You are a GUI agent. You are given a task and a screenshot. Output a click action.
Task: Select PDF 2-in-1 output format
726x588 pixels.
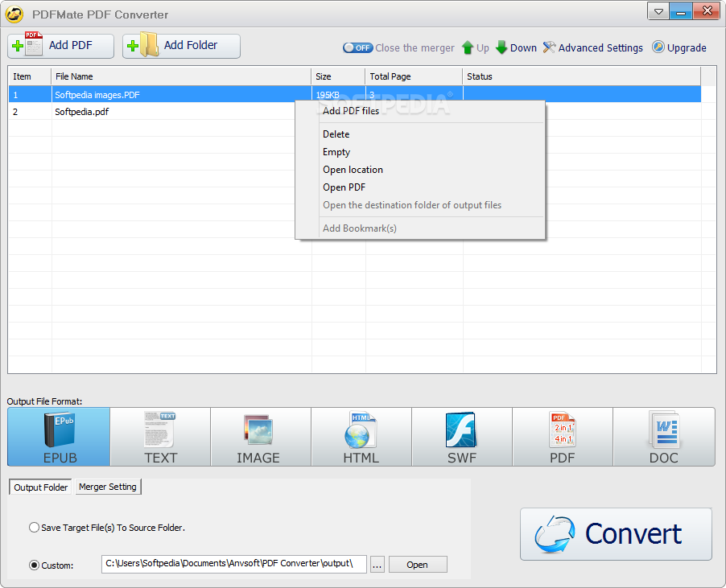pos(563,437)
